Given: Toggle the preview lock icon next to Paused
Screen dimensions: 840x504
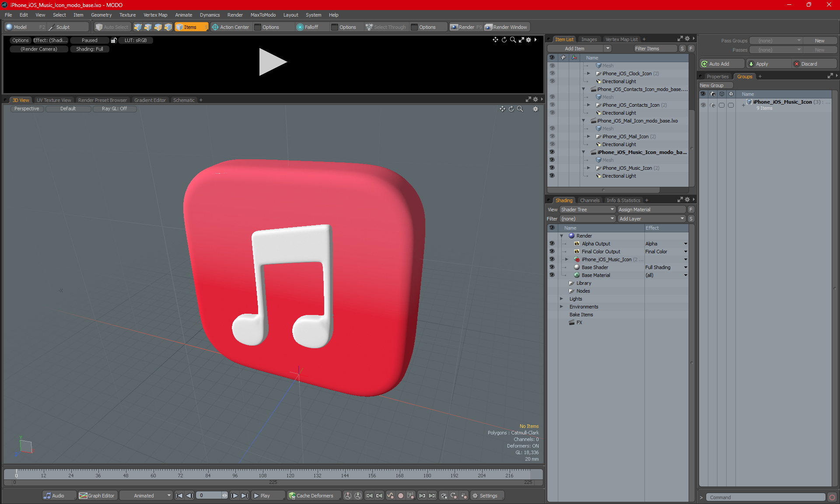Looking at the screenshot, I should (114, 40).
